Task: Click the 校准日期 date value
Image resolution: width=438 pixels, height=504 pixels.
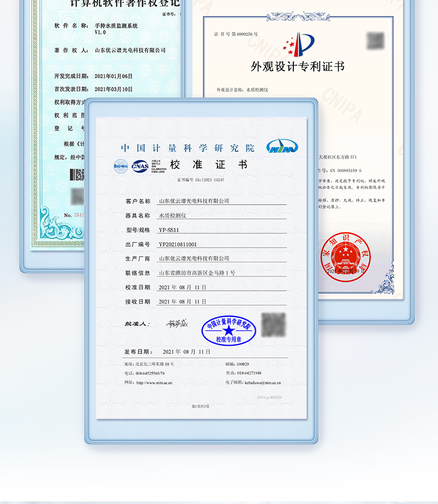Action: (x=182, y=287)
